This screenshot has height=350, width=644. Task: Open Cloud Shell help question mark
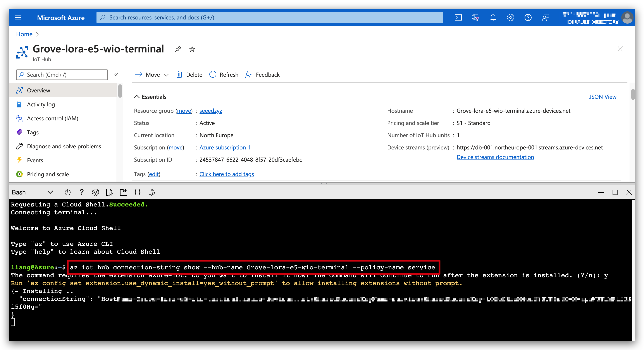coord(81,192)
